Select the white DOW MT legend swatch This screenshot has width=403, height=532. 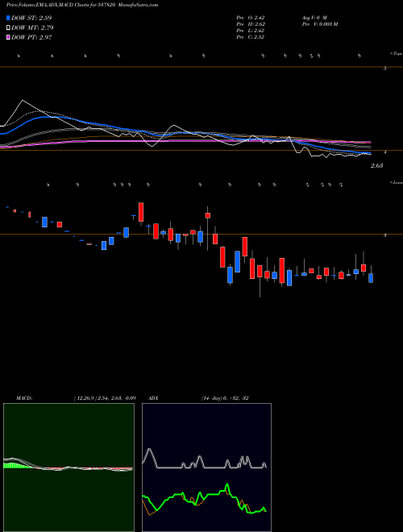[x=8, y=27]
